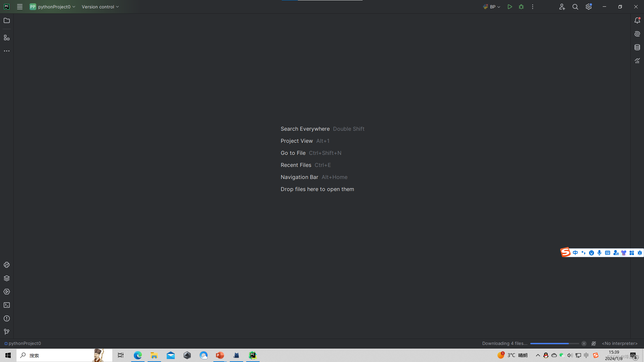Open the Python Console tool window
Screen dimensions: 644x362
(7, 265)
